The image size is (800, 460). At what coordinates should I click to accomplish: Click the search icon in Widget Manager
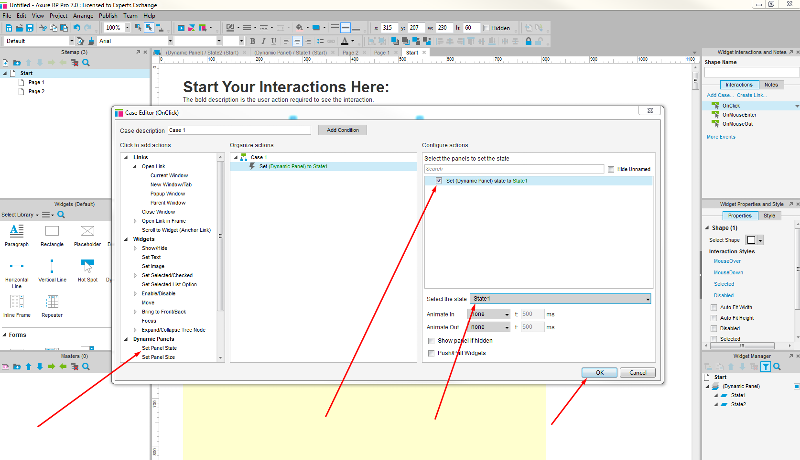coord(777,366)
